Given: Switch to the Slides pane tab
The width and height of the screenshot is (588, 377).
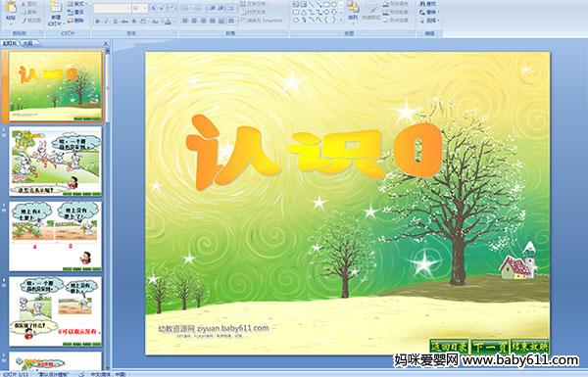Looking at the screenshot, I should click(x=9, y=43).
